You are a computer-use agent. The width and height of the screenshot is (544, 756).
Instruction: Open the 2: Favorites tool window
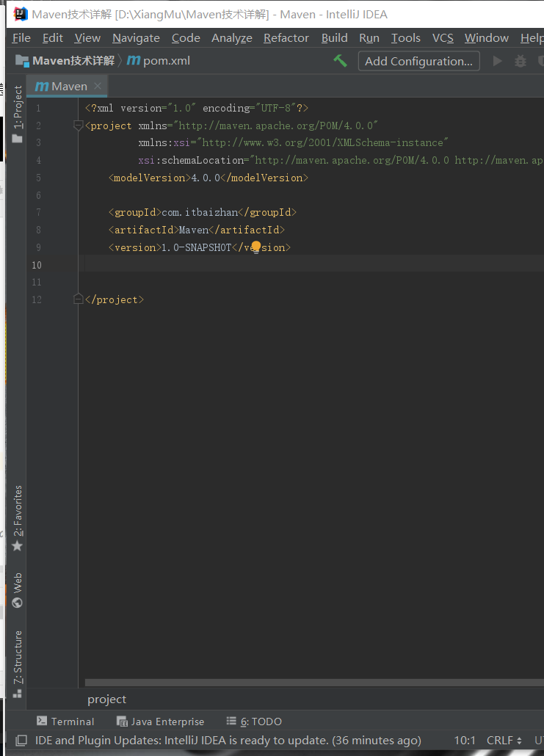tap(18, 518)
